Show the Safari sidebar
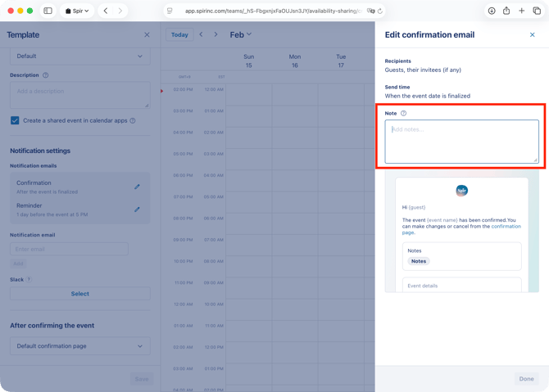The height and width of the screenshot is (392, 549). click(x=48, y=11)
